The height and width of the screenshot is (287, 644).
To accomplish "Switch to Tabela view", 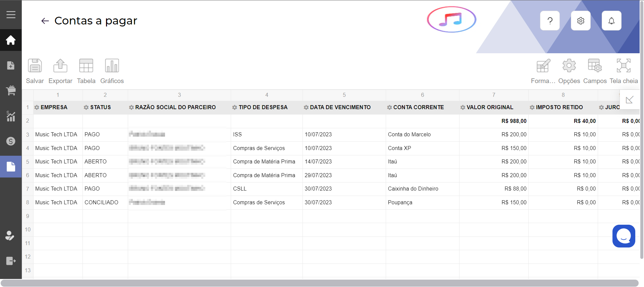I will (x=86, y=66).
